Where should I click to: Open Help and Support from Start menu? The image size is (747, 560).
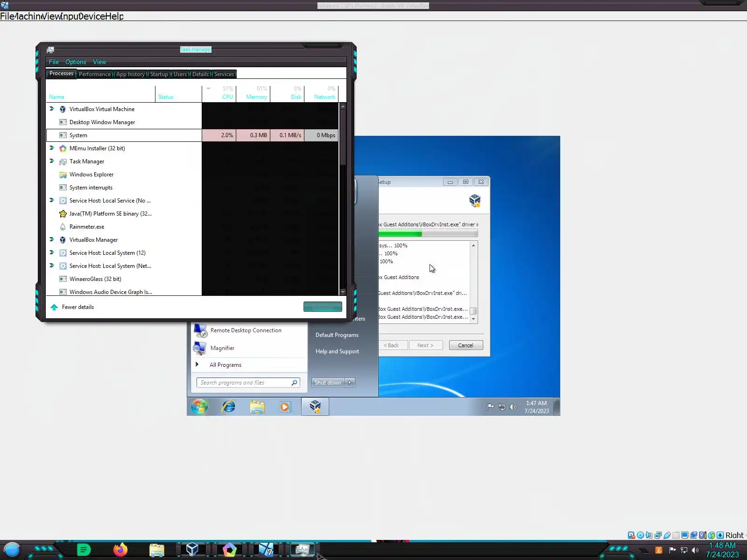click(337, 351)
